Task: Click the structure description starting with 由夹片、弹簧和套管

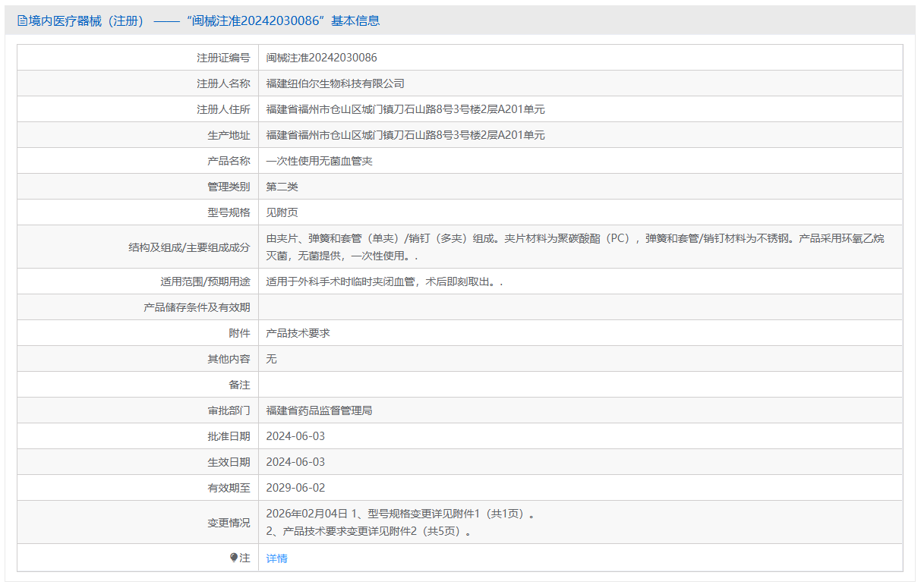Action: click(x=576, y=247)
